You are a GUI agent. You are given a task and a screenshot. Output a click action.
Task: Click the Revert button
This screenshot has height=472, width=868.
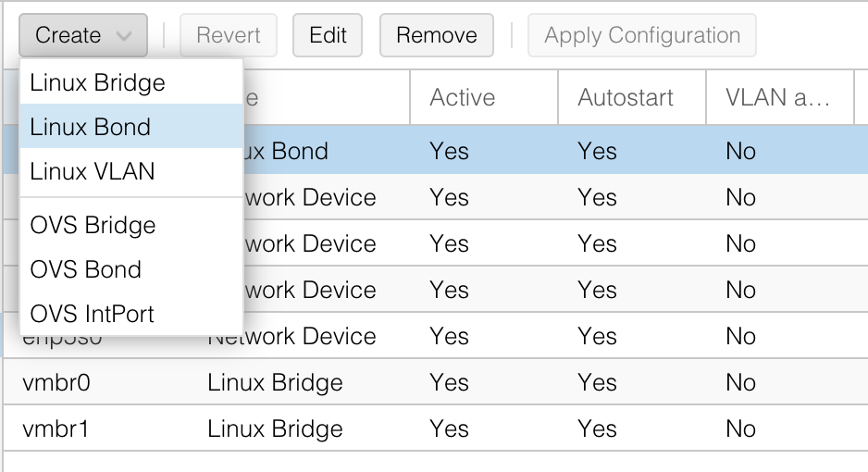point(228,35)
